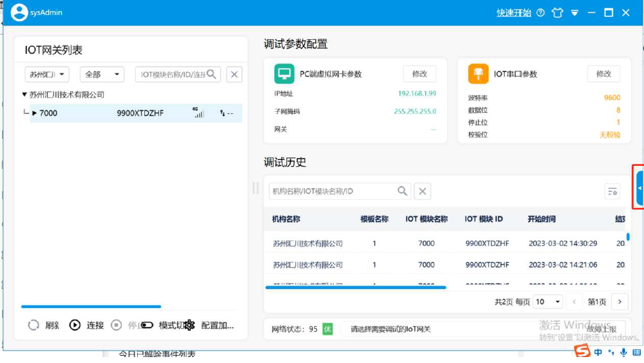Click the 4G signal strength icon
This screenshot has height=363, width=644.
[198, 113]
